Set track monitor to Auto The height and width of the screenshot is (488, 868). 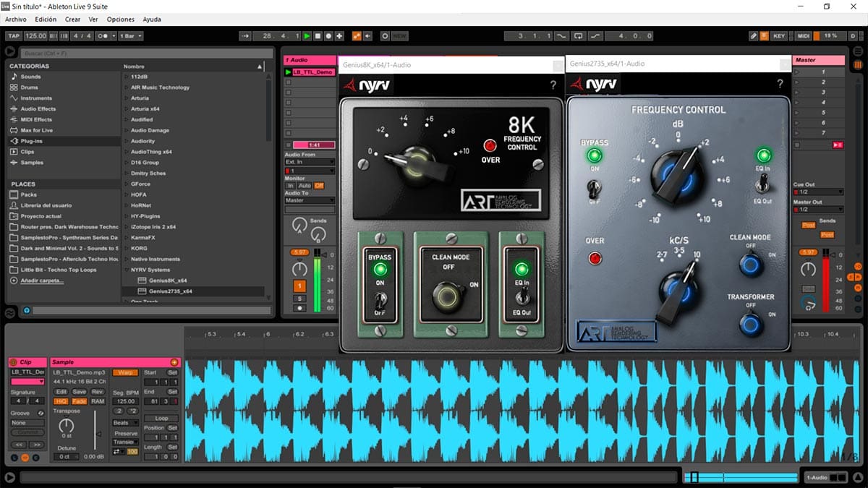click(305, 186)
